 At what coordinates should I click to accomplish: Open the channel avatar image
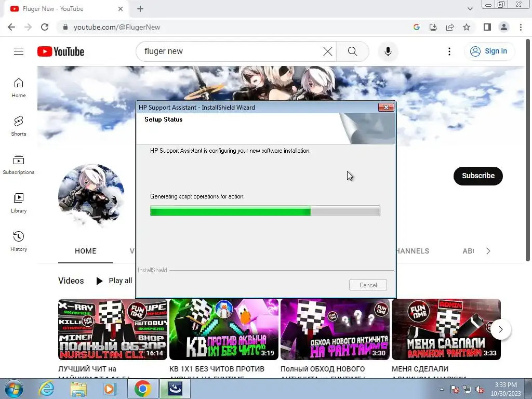[x=91, y=197]
